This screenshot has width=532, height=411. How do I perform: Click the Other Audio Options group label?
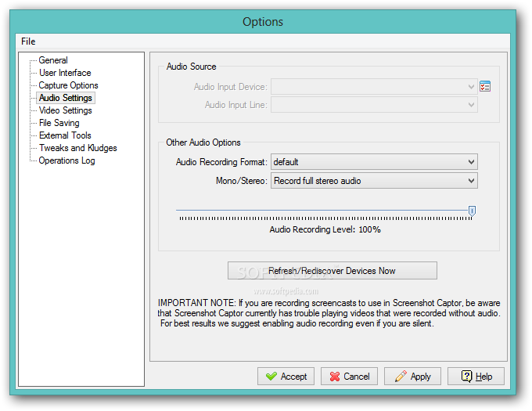point(203,142)
